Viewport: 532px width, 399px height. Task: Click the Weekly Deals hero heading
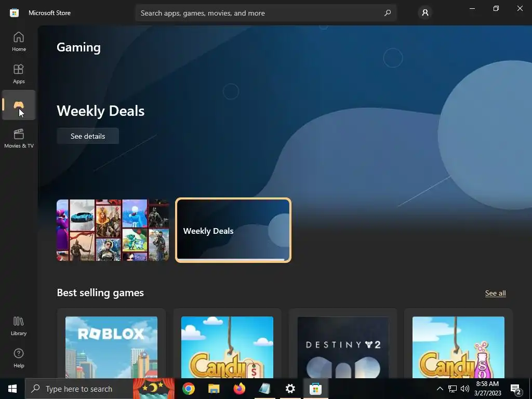(100, 111)
